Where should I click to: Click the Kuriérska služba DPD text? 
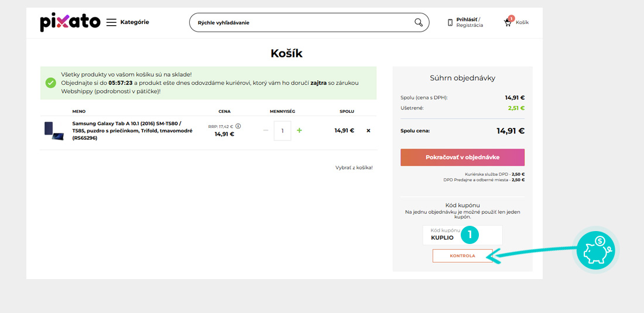[495, 174]
